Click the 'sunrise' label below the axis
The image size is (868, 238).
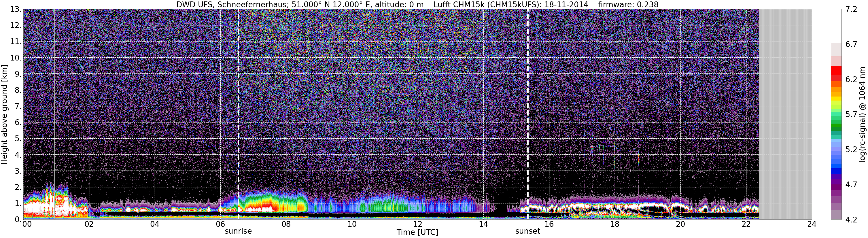[x=238, y=231]
